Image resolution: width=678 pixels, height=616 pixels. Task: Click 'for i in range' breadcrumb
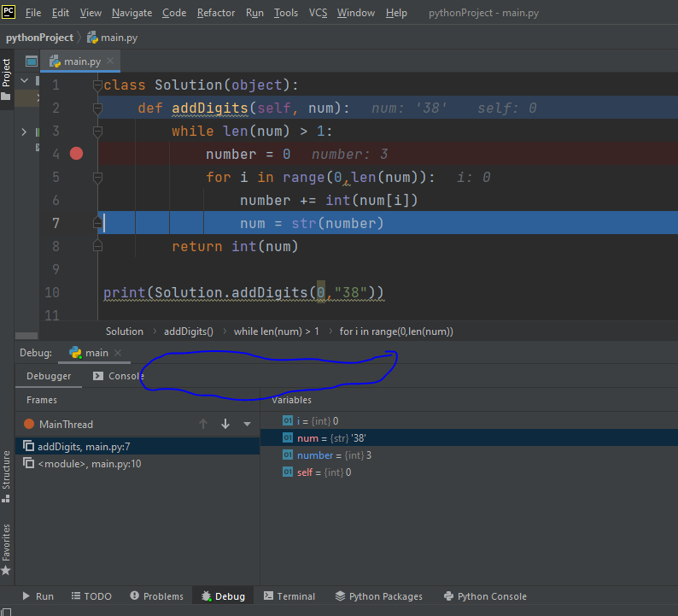[396, 331]
